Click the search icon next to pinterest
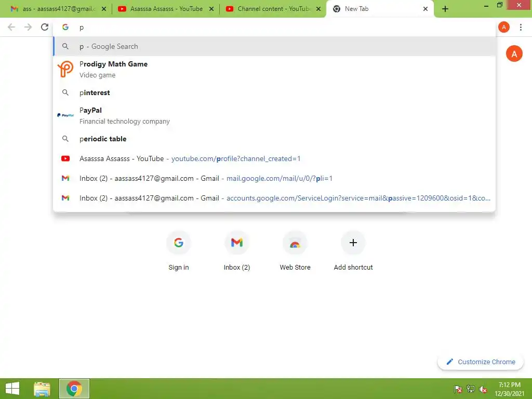Screen dimensions: 532x399 coord(65,92)
